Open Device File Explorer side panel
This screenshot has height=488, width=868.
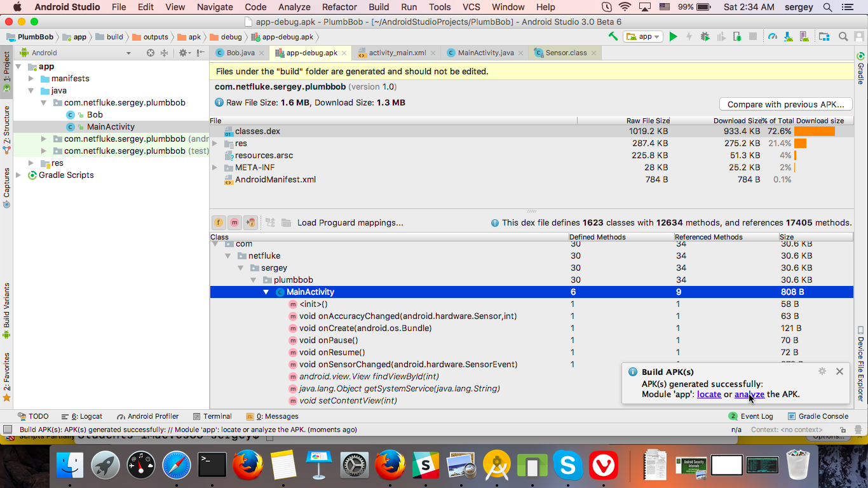pos(861,364)
